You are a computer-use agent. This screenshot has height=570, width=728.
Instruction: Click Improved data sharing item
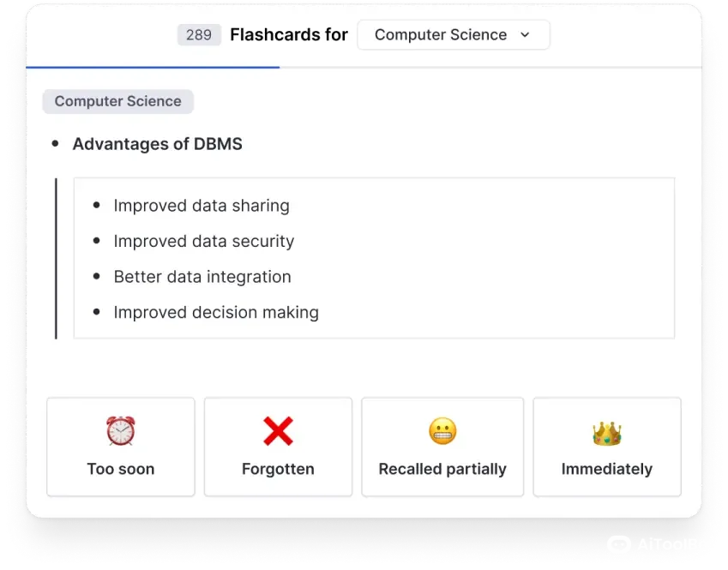[202, 206]
